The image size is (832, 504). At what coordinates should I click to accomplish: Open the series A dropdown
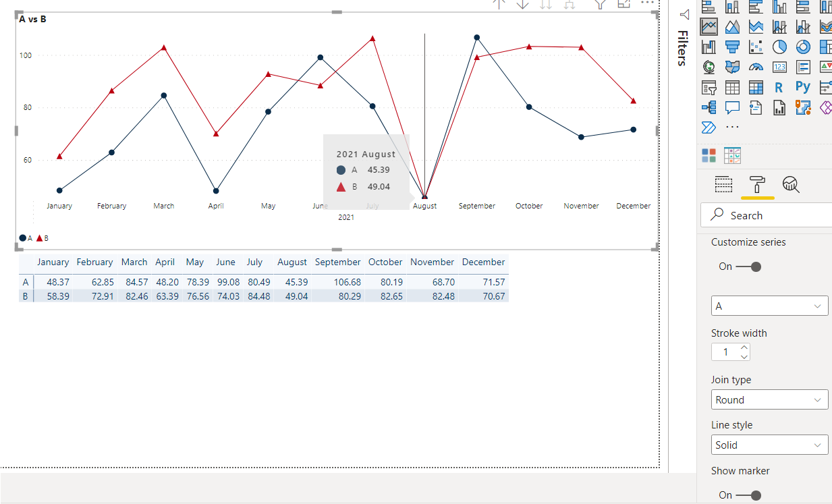coord(769,306)
